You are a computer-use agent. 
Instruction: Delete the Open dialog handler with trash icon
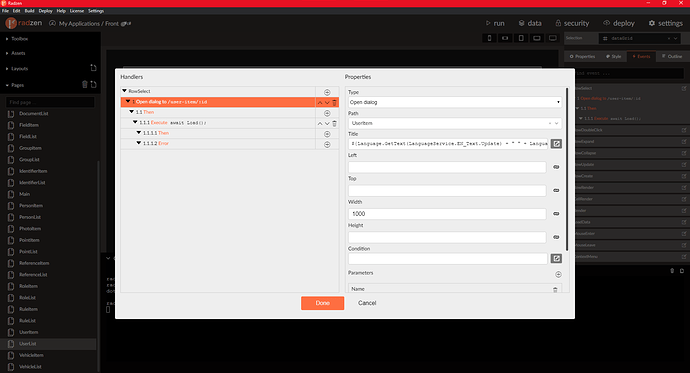click(334, 102)
